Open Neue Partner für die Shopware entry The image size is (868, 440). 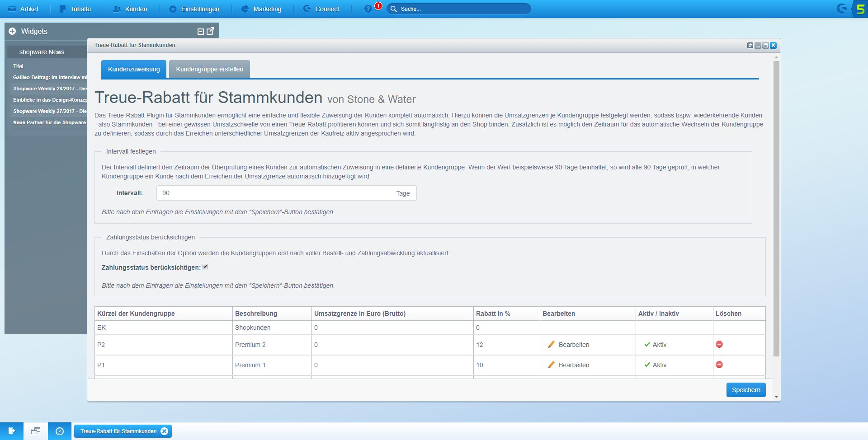click(50, 122)
